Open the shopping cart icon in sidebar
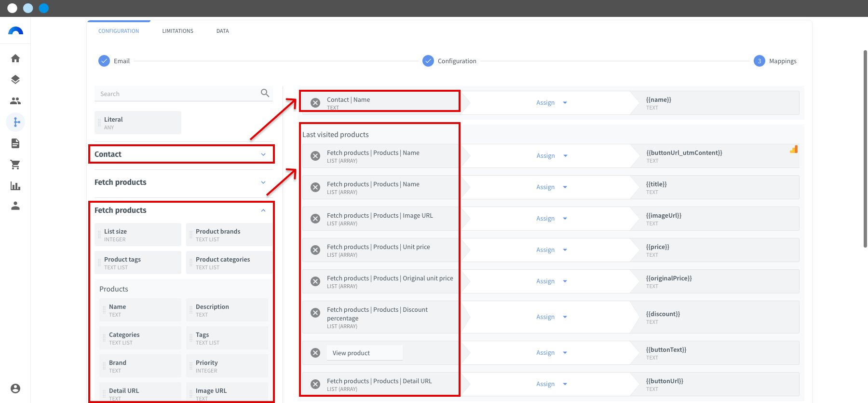Screen dimensions: 868x403 click(15, 165)
